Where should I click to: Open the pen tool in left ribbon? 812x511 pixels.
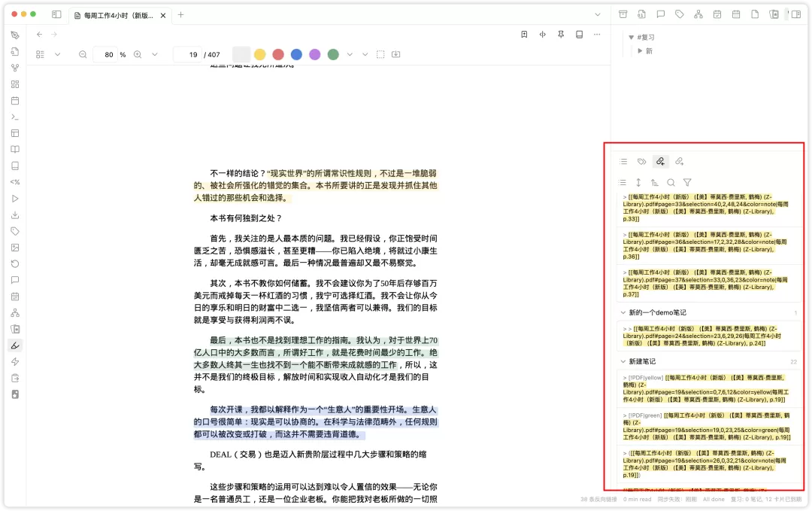click(x=15, y=35)
